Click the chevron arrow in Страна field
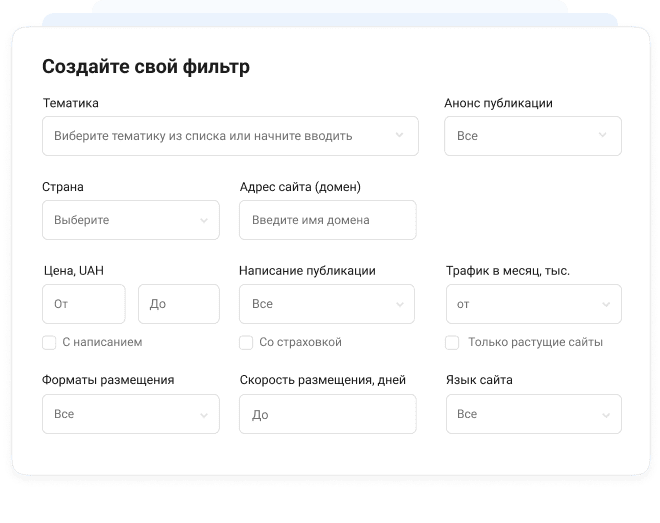Screen dimensions: 660x523 pos(203,220)
